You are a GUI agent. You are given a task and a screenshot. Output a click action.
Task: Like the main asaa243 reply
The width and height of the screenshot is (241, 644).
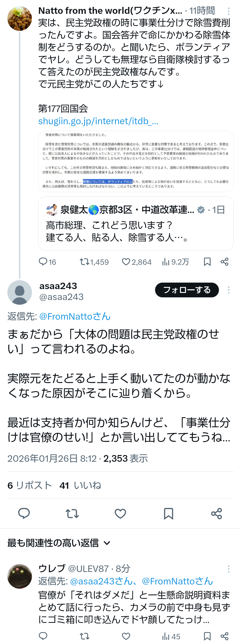point(120,514)
